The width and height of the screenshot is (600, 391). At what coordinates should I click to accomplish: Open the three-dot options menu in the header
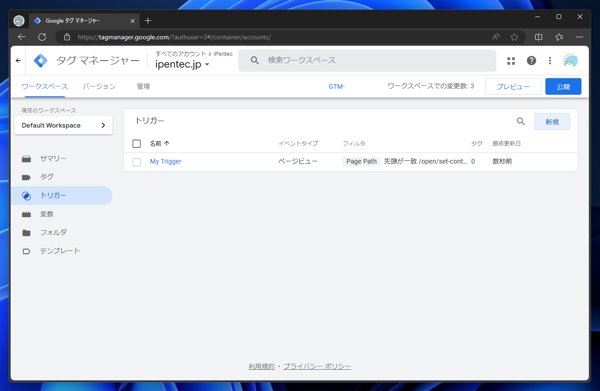point(550,60)
